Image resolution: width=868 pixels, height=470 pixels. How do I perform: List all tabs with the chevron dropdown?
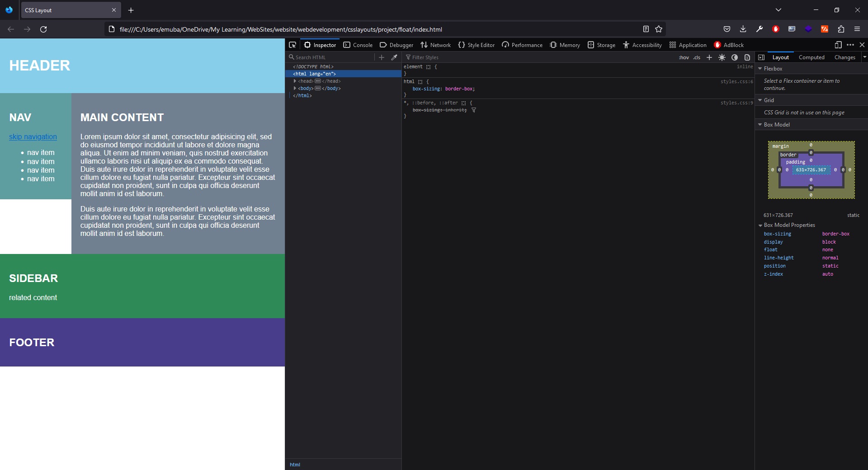click(x=778, y=10)
